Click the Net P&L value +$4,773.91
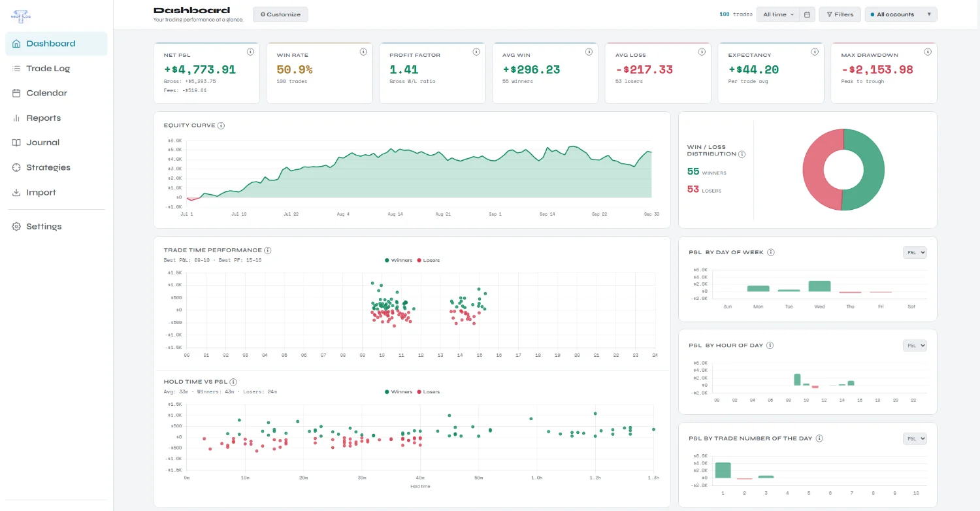The width and height of the screenshot is (980, 511). click(x=200, y=70)
